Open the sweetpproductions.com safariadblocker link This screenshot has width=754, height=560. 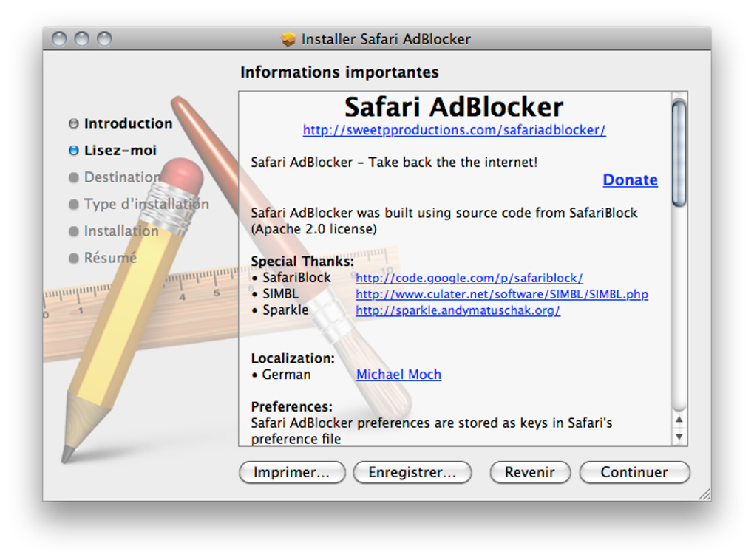pos(454,130)
